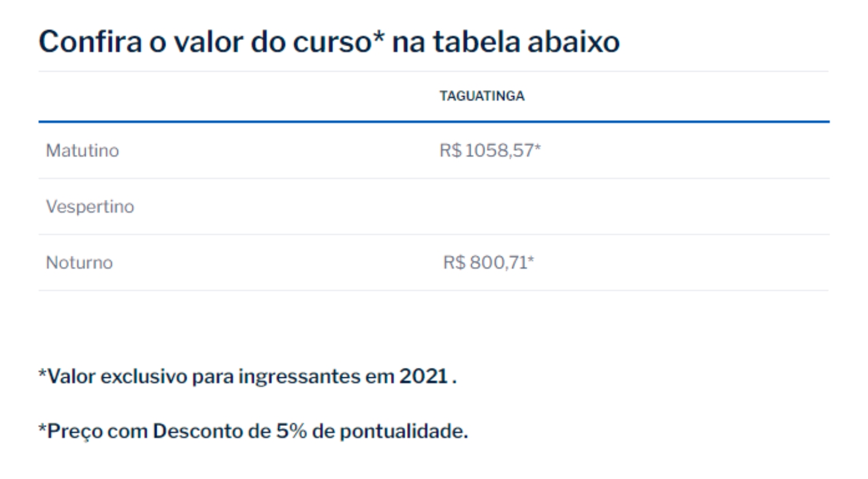Viewport: 868px width, 479px height.
Task: Click the bold year 2021 in footnote
Action: pyautogui.click(x=423, y=376)
